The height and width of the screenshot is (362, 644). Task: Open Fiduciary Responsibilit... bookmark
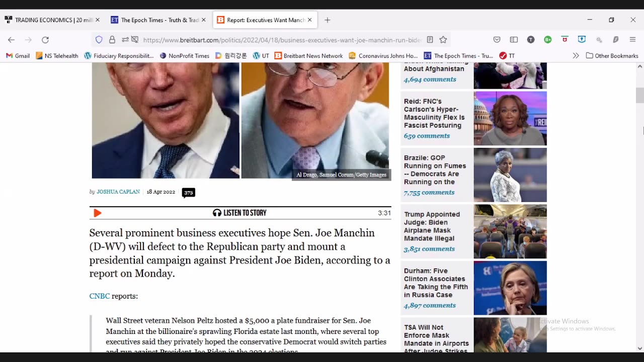click(119, 56)
